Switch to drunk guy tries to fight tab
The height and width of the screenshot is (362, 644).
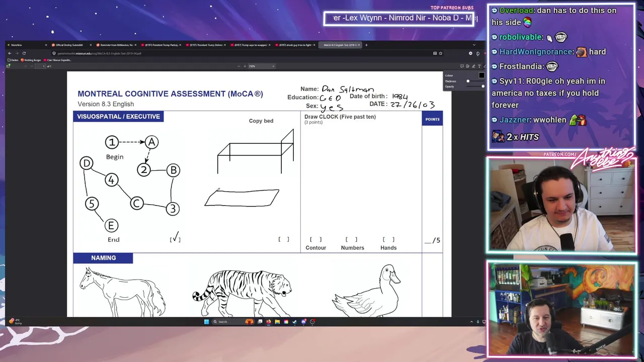[x=295, y=45]
